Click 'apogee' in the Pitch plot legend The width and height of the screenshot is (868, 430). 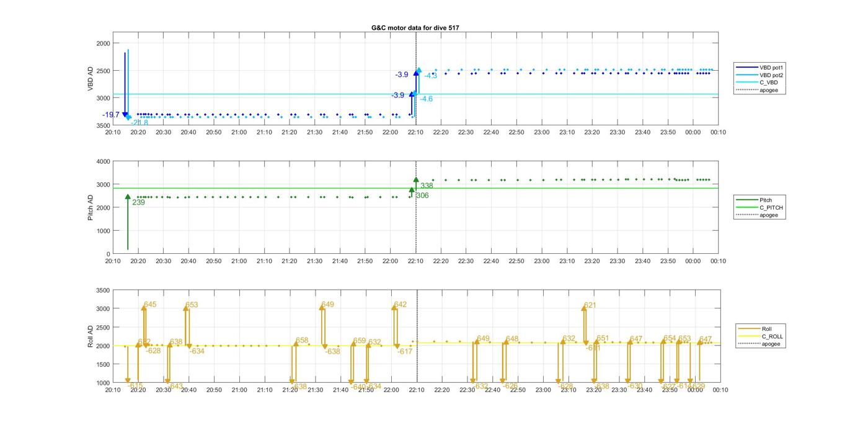pos(769,215)
